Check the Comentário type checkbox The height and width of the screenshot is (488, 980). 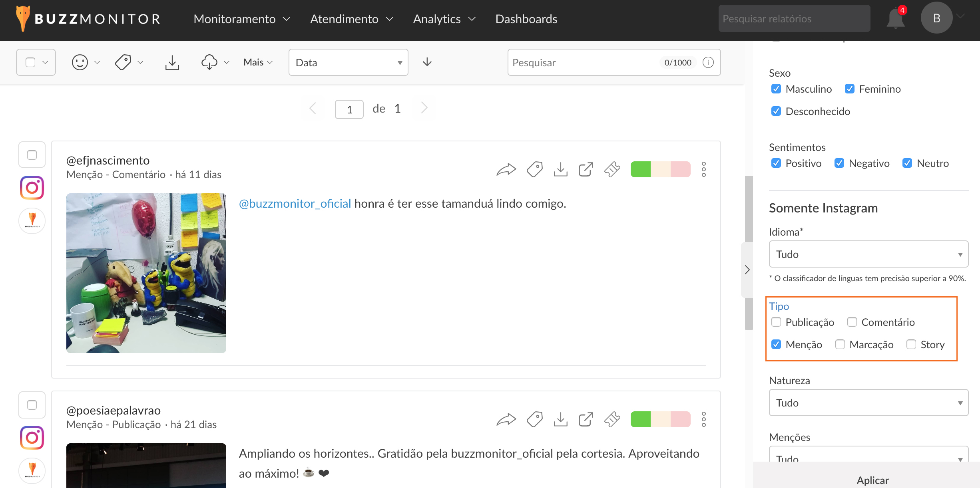click(x=852, y=322)
